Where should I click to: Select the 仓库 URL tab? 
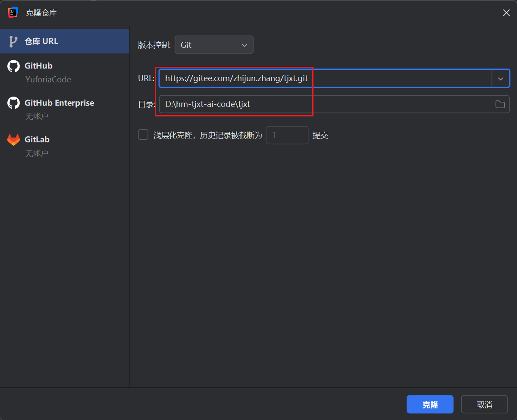[x=65, y=41]
